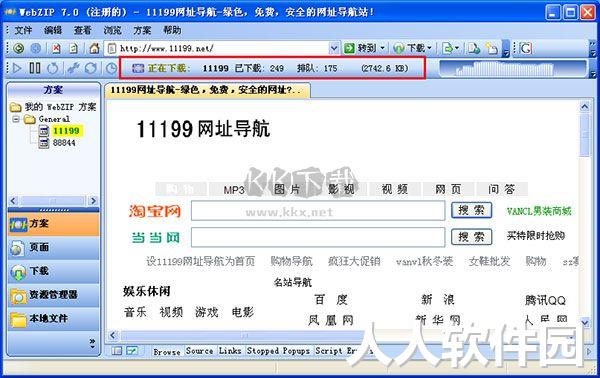Open the 下载 sidebar panel

[53, 272]
